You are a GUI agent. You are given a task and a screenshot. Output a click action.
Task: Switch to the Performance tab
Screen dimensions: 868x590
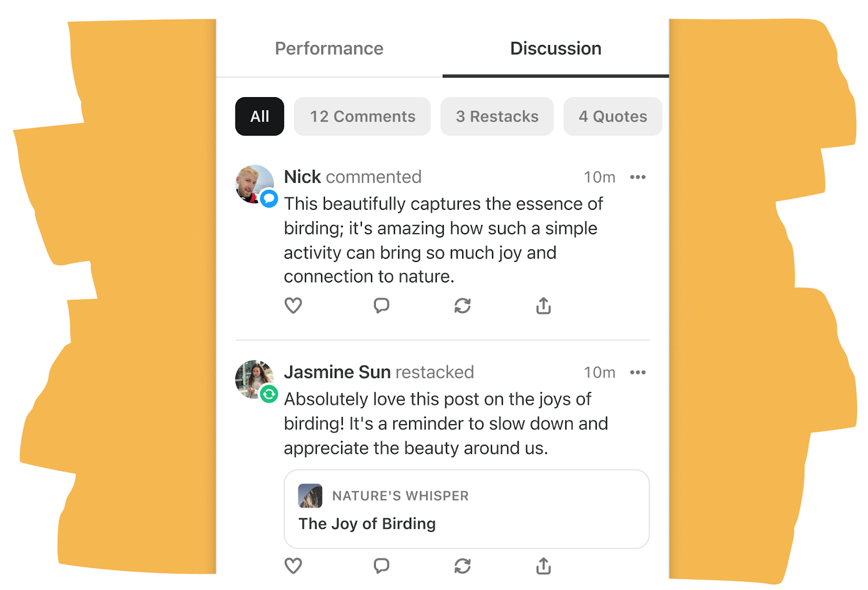click(x=329, y=49)
